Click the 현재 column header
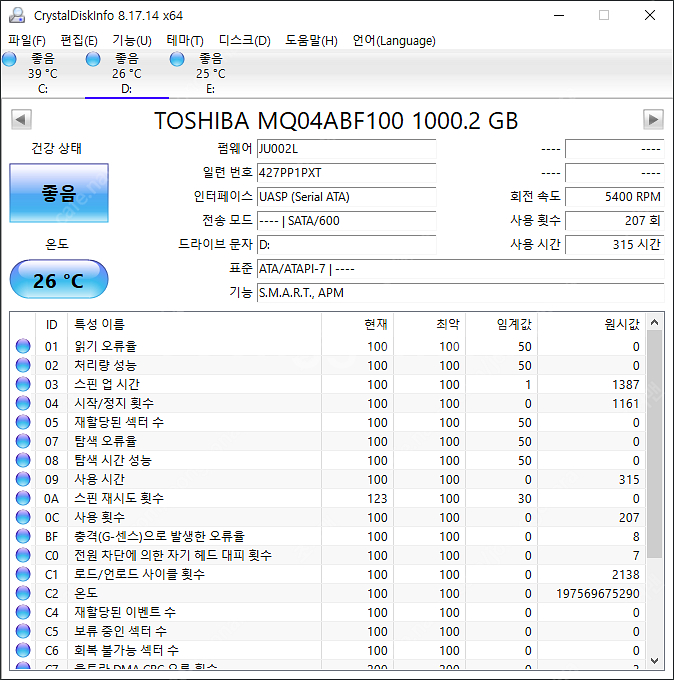Viewport: 674px width, 680px height. pos(357,324)
